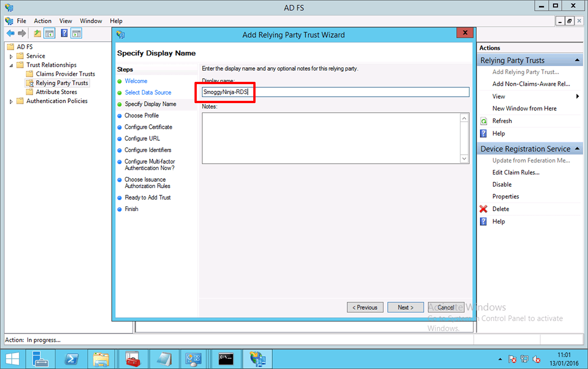Click the Next button in the wizard
Screen dimensions: 588x369
[406, 307]
